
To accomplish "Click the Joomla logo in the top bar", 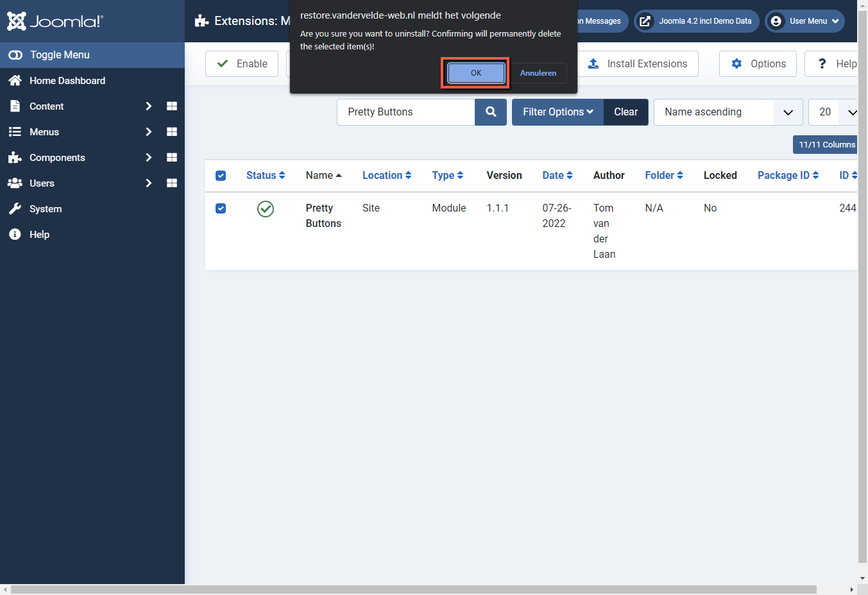I will point(55,21).
